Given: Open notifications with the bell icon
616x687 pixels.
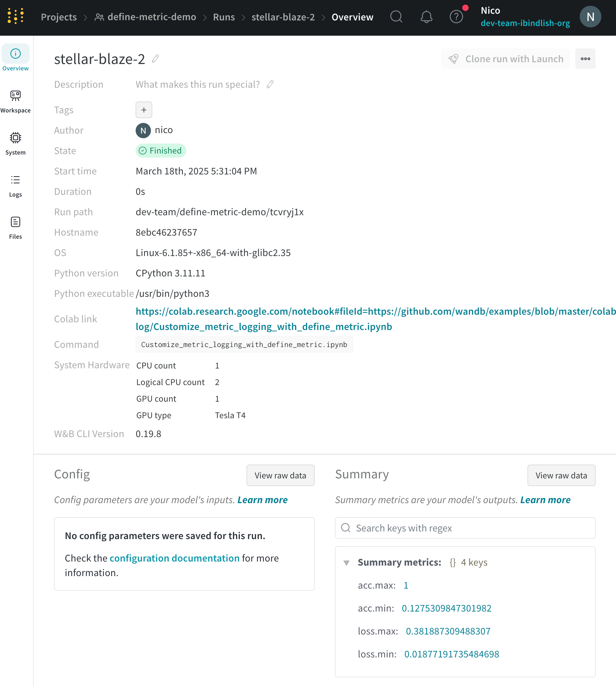Looking at the screenshot, I should (426, 17).
